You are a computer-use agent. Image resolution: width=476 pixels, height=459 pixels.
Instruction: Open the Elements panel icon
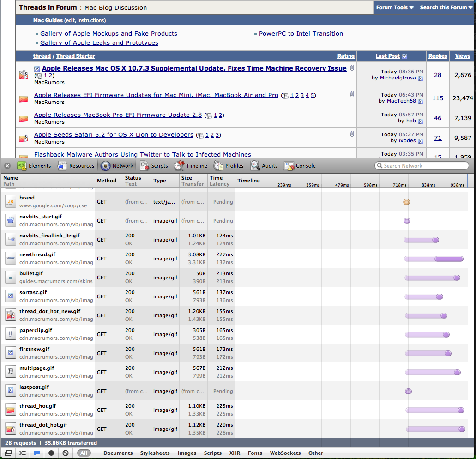point(22,166)
